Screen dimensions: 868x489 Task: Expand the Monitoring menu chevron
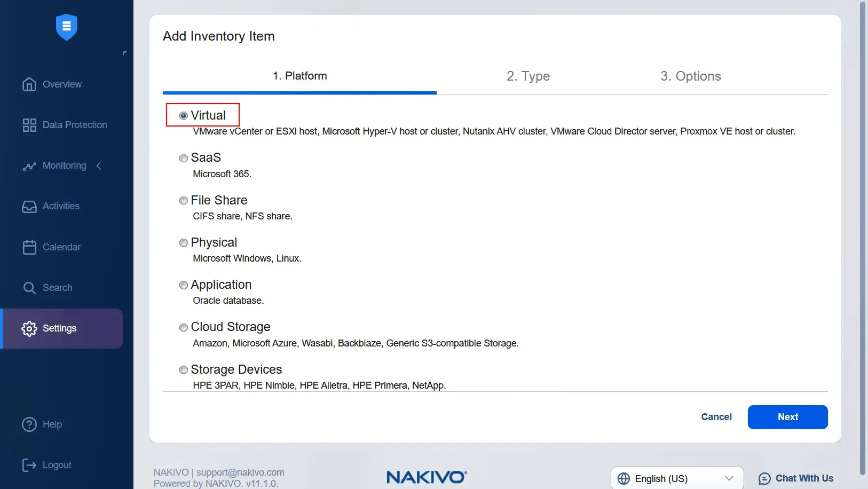(x=99, y=166)
